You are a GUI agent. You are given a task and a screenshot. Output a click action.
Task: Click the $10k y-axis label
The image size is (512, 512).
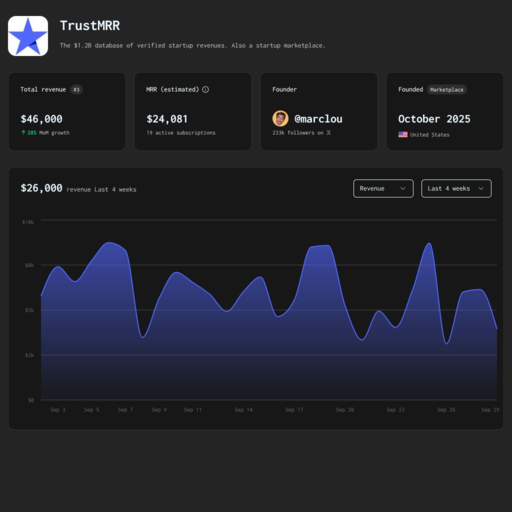coord(28,222)
